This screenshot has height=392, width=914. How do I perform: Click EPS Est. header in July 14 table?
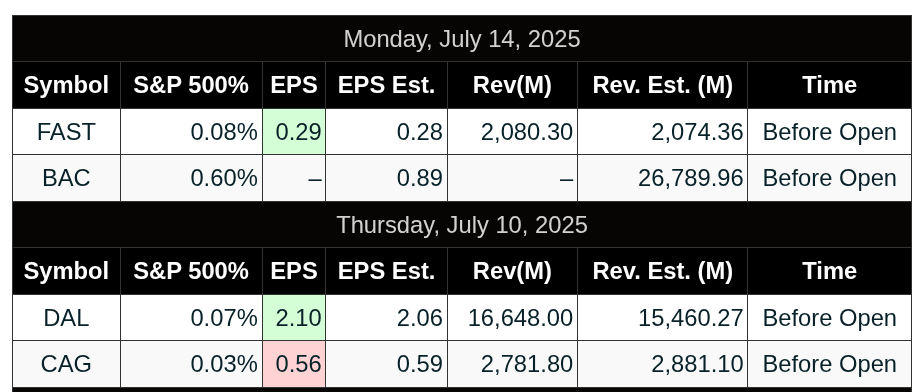point(386,85)
